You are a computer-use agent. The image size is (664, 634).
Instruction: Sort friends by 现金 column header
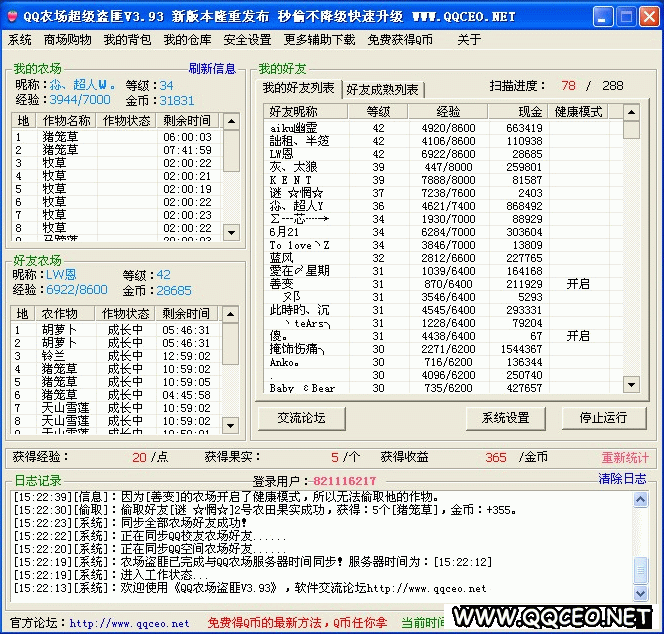tap(518, 112)
